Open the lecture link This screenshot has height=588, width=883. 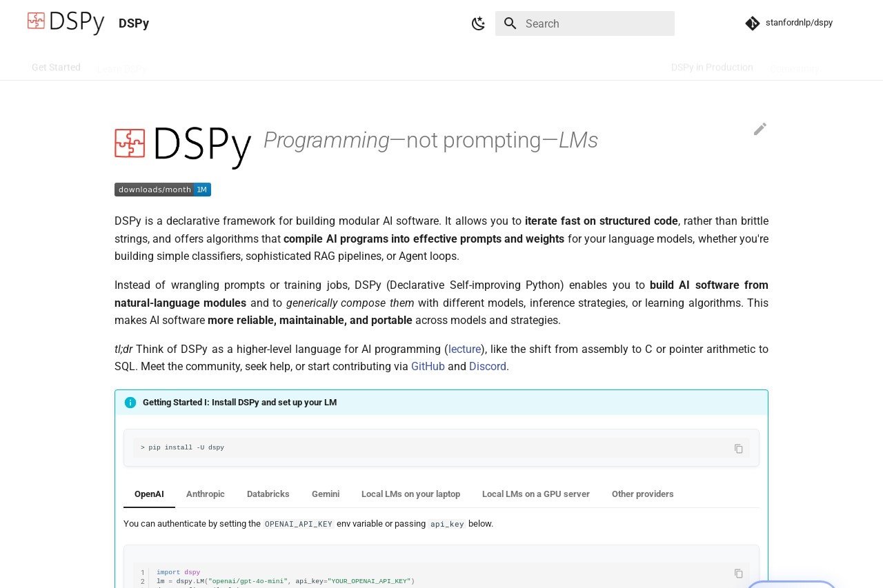(x=465, y=349)
